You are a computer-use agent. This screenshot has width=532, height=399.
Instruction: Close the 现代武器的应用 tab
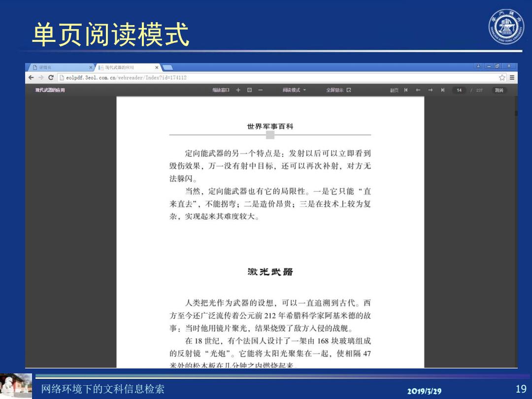pyautogui.click(x=157, y=67)
